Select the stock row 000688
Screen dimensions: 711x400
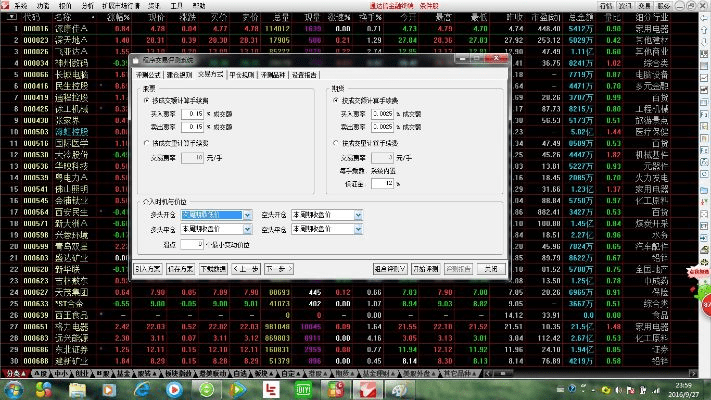349,361
